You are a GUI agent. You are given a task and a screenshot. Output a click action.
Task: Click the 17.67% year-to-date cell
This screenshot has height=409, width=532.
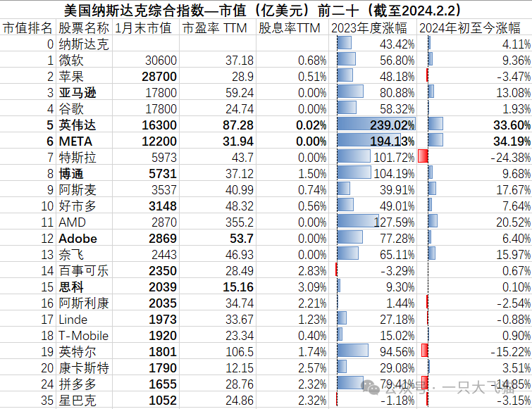(514, 190)
